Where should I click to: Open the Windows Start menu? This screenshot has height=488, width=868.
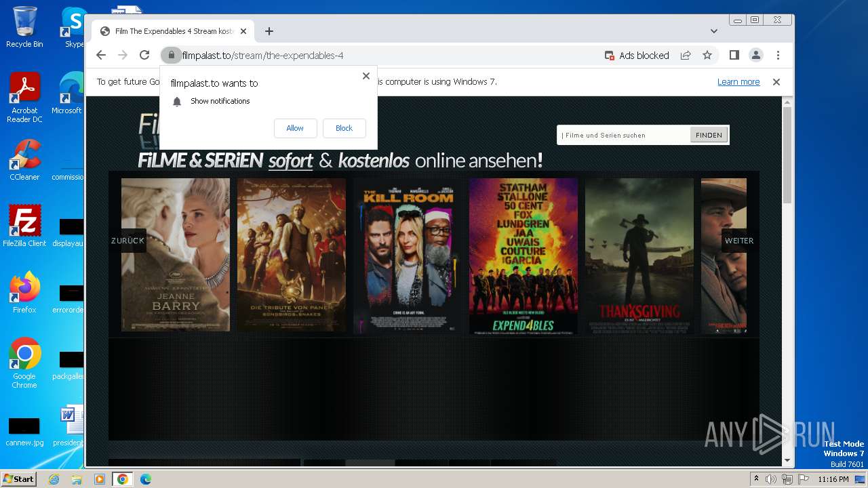18,479
